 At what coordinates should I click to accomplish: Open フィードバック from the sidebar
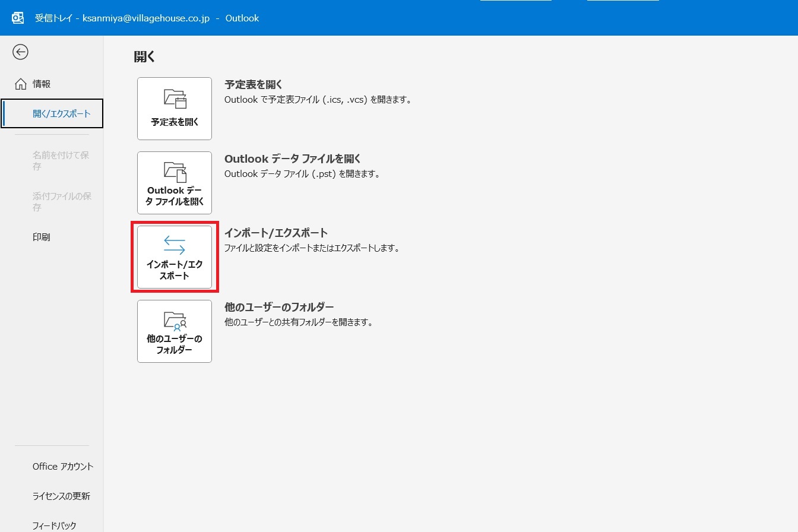(x=55, y=525)
